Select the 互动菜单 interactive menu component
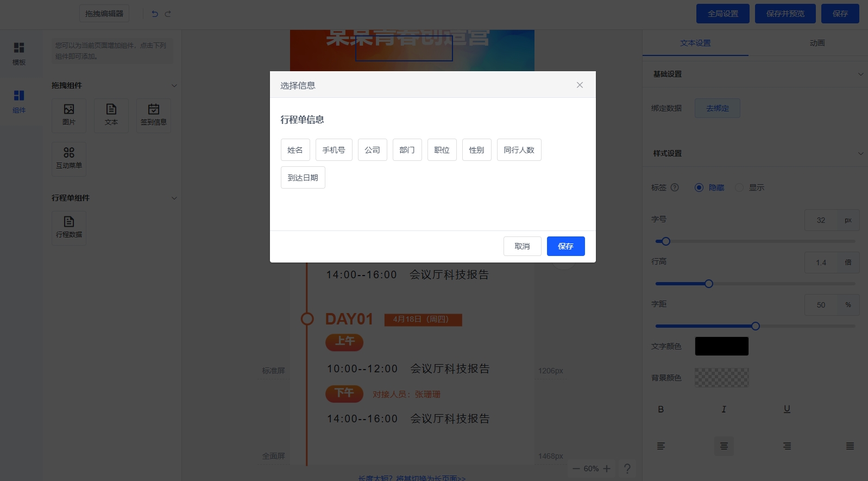The height and width of the screenshot is (481, 868). pos(69,158)
